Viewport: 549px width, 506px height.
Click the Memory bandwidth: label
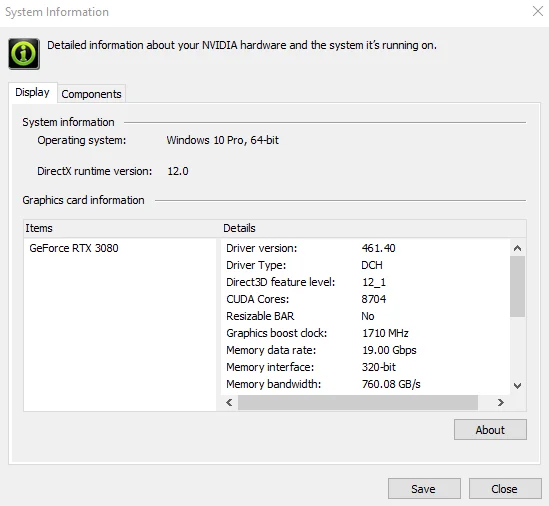273,384
